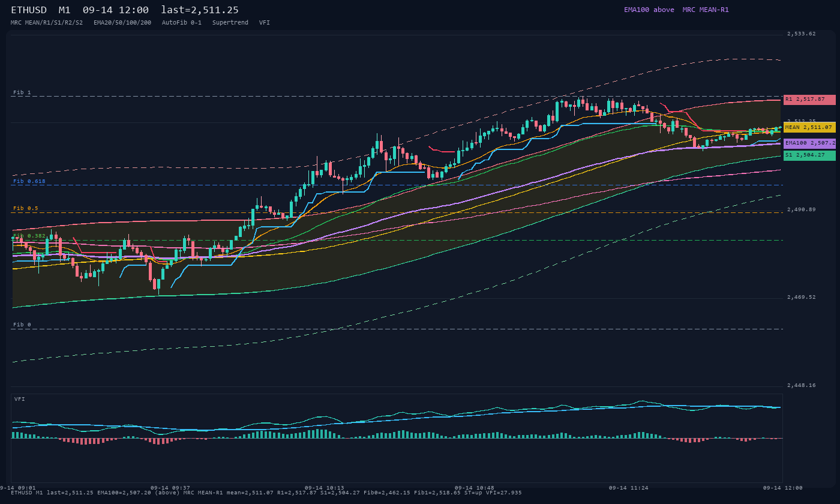840x504 pixels.
Task: Click the 'Fib 0.618' level label
Action: tap(29, 181)
